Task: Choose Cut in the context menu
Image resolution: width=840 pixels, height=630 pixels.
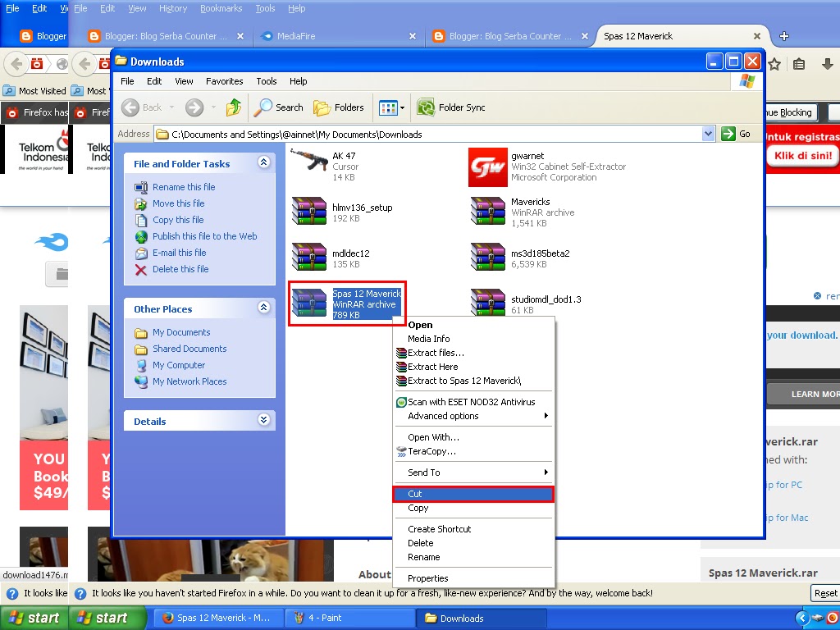Action: pos(473,493)
